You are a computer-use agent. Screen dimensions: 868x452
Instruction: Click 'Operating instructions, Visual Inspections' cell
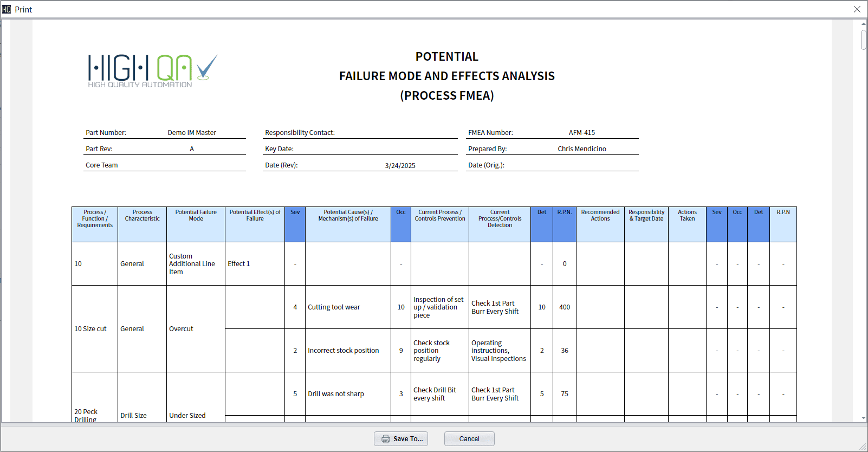point(498,351)
